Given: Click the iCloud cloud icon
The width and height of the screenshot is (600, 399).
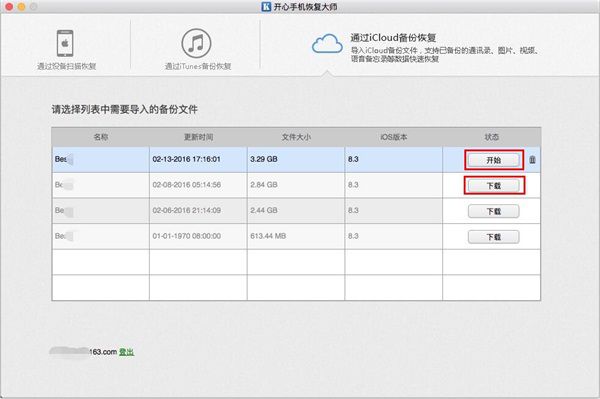Looking at the screenshot, I should click(x=327, y=44).
